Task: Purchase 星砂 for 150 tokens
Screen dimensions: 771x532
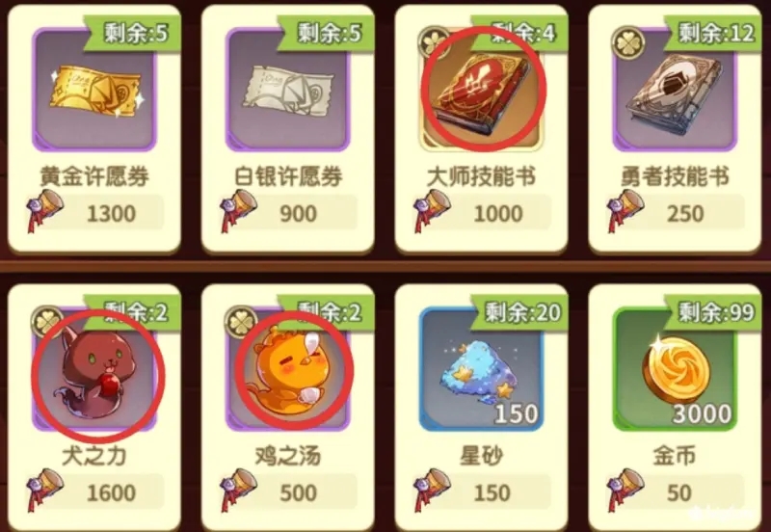Action: click(x=483, y=492)
